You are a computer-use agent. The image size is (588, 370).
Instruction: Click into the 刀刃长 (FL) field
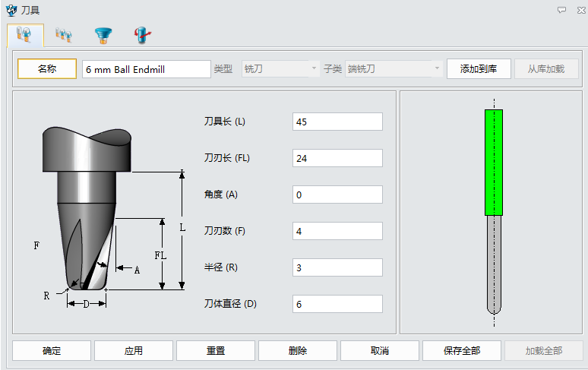click(x=337, y=158)
